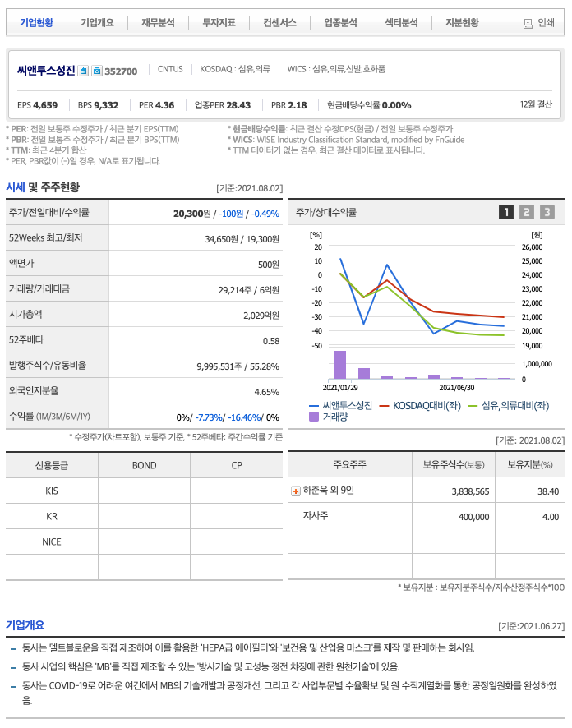
Task: Click the 52Weeks 최고/최저 value 34,650원 / 19,300원
Action: [x=242, y=239]
